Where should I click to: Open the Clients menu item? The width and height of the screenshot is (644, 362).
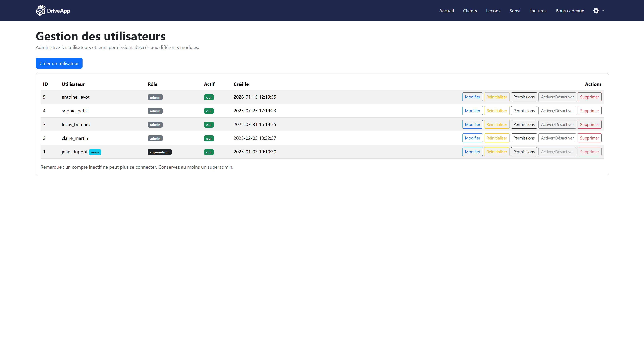point(470,11)
